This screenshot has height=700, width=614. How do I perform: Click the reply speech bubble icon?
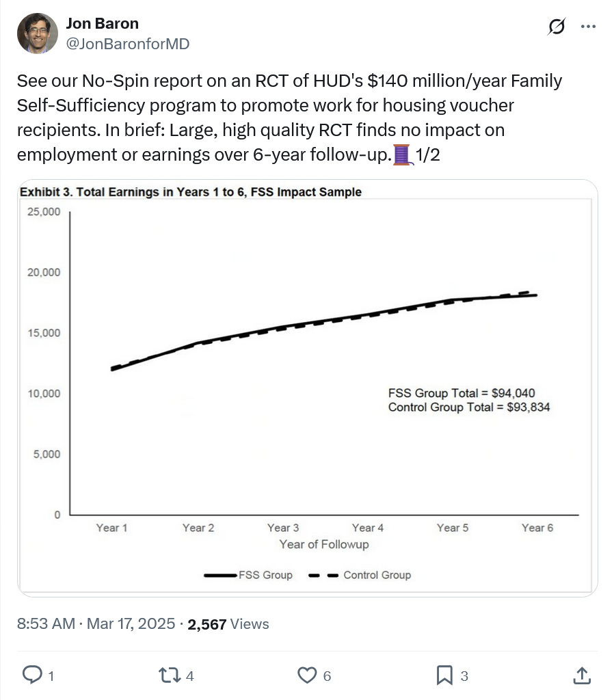tap(32, 675)
